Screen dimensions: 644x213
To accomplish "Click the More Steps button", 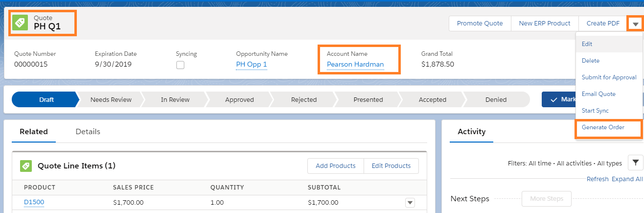I will tap(547, 198).
